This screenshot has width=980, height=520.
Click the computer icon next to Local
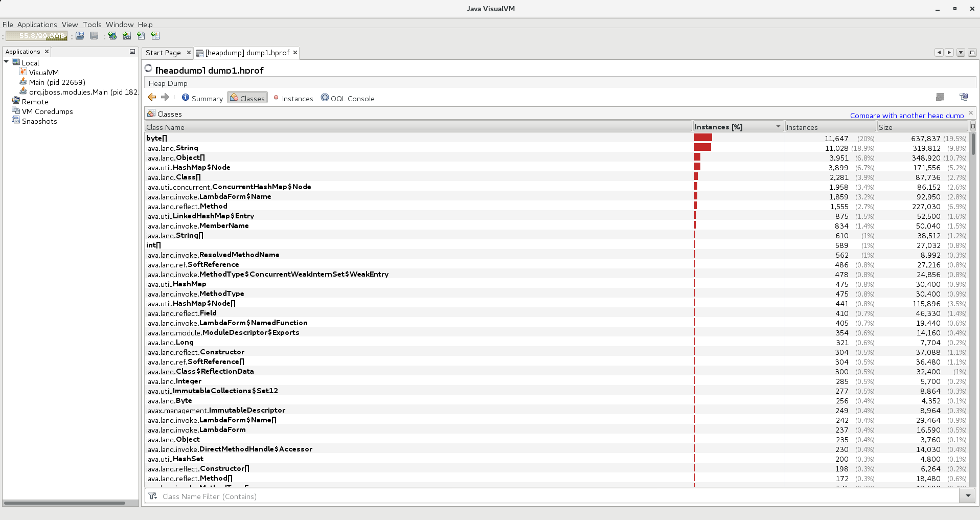[16, 62]
